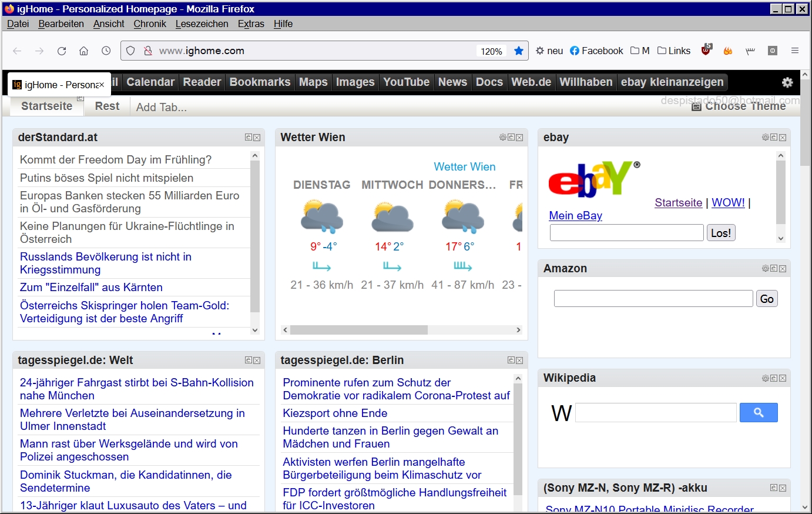Screen dimensions: 812x514
Task: Show tracking protection shield info
Action: tap(130, 51)
